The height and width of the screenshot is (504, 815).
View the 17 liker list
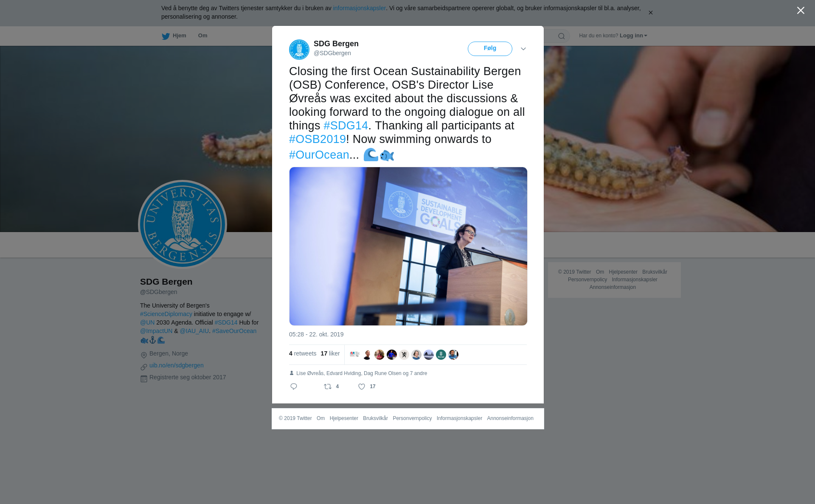330,353
